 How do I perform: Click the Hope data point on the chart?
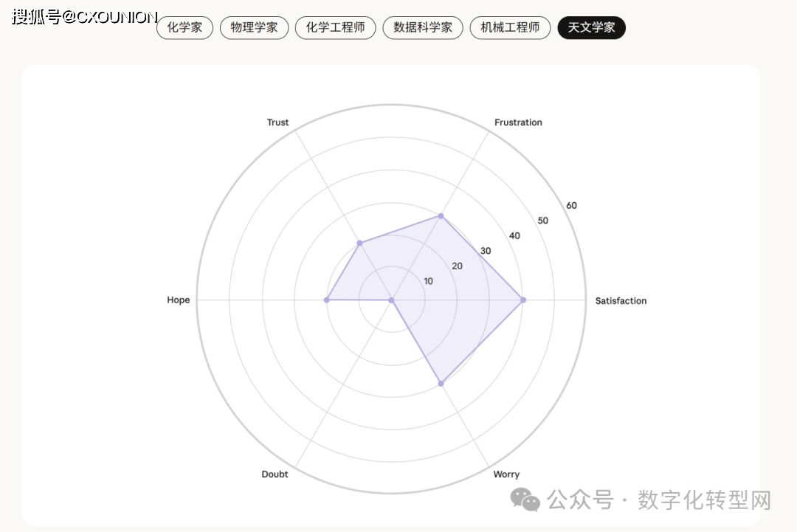click(326, 300)
